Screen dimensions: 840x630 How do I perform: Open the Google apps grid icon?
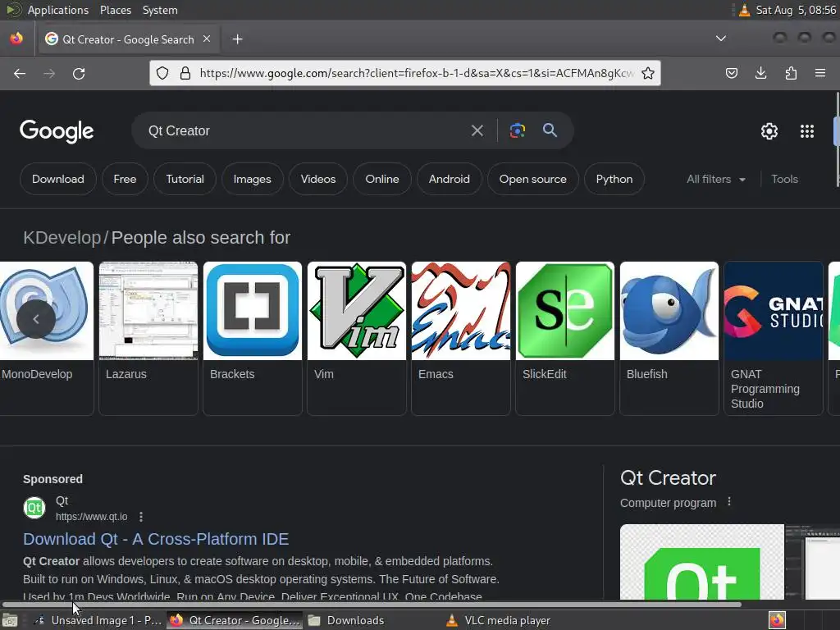tap(807, 131)
